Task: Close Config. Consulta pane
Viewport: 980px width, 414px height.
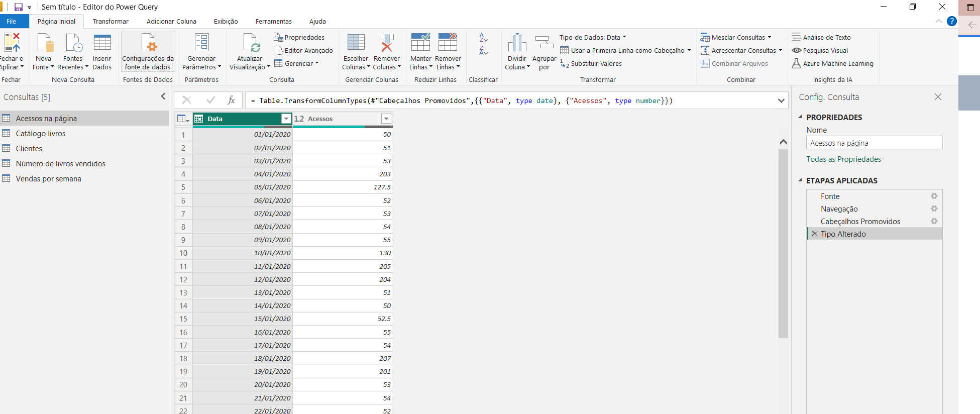Action: click(x=938, y=96)
